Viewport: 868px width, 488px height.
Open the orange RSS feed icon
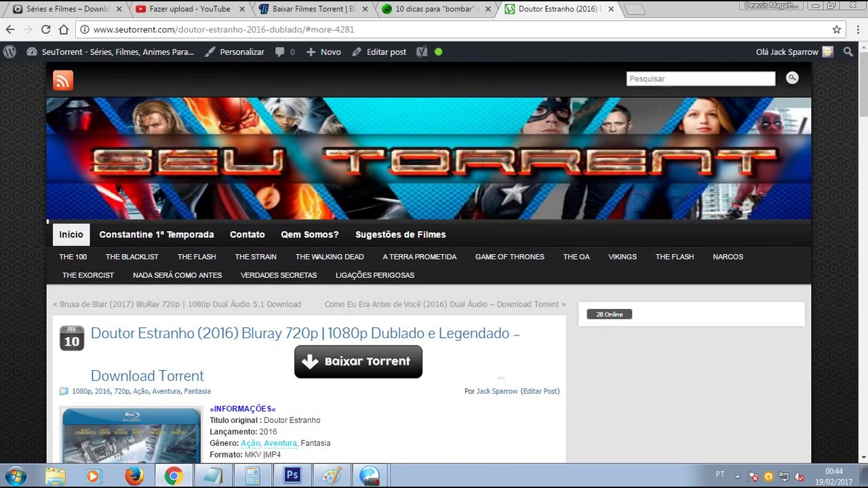(x=63, y=81)
